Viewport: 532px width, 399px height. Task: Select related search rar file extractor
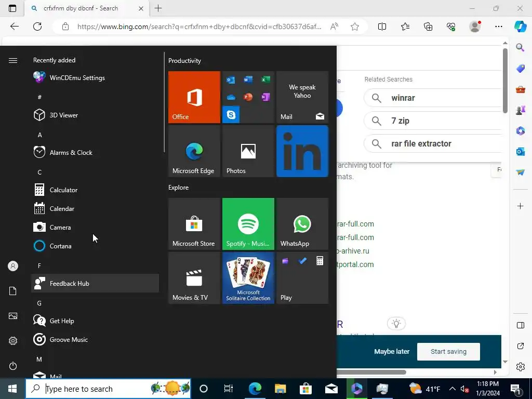pos(433,143)
